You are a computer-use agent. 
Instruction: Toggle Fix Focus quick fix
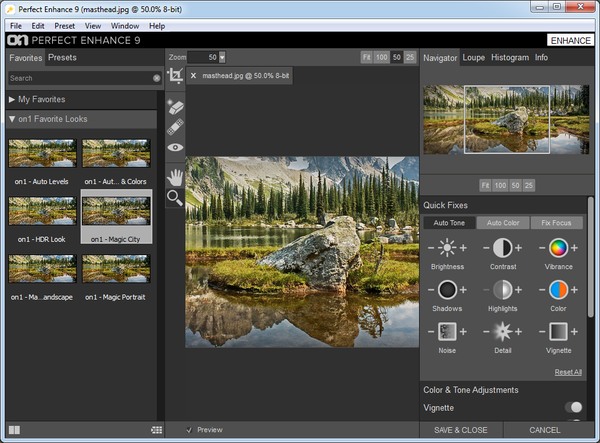click(556, 223)
